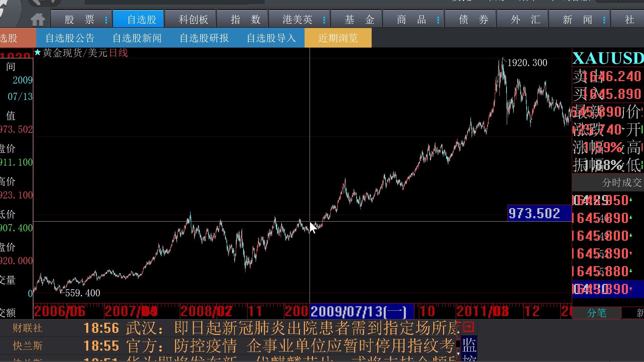Image resolution: width=644 pixels, height=362 pixels.
Task: Click the red arrow pop-out icon by news
Action: pyautogui.click(x=469, y=326)
